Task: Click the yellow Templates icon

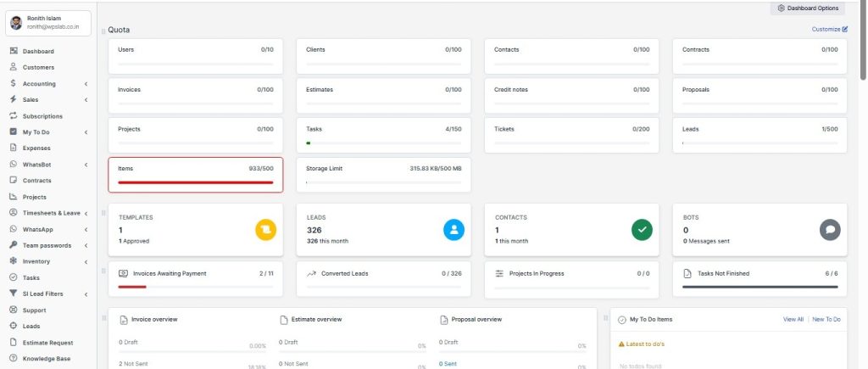Action: coord(265,229)
